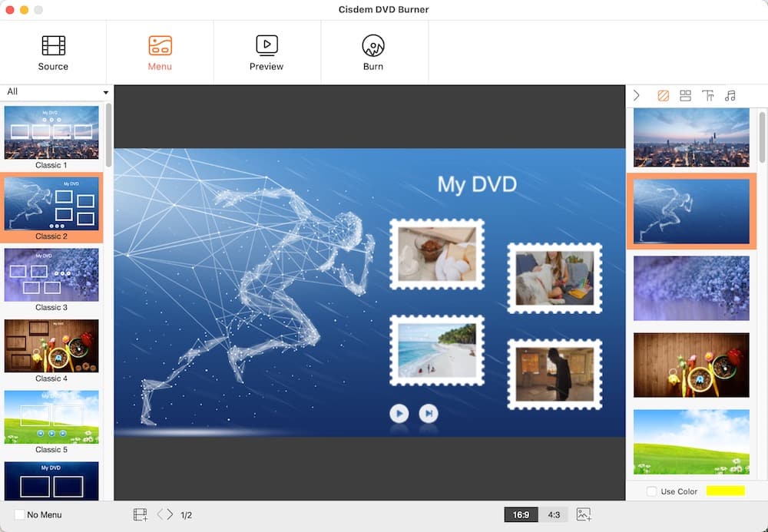
Task: Click the add background image icon
Action: point(584,514)
